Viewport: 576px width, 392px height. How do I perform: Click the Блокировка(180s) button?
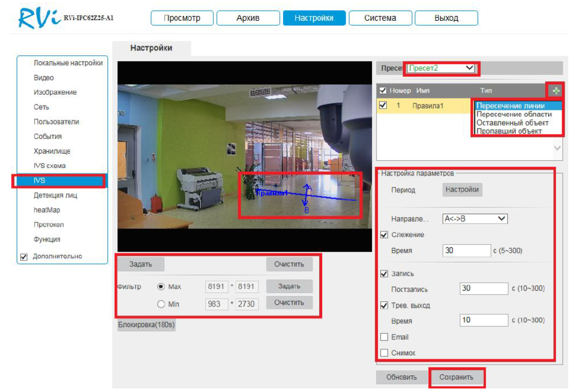pos(147,325)
